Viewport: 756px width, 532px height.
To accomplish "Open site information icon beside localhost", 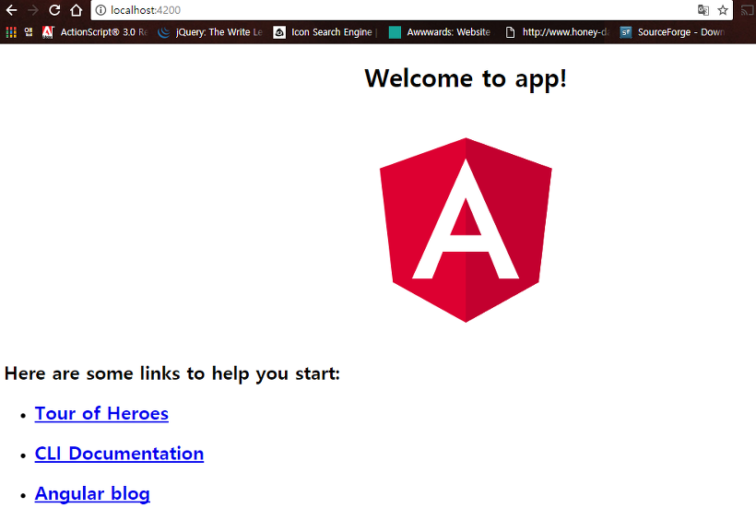I will (100, 10).
